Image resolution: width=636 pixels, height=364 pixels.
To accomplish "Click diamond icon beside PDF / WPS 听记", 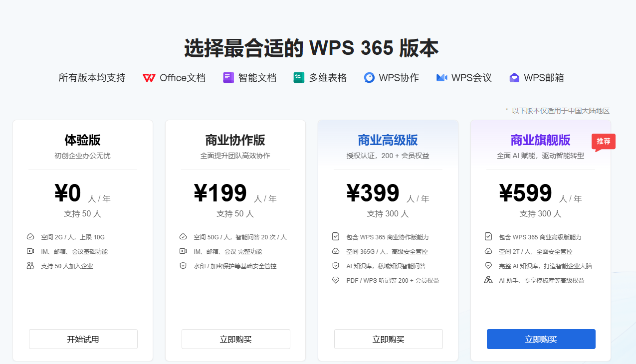I will pyautogui.click(x=336, y=280).
